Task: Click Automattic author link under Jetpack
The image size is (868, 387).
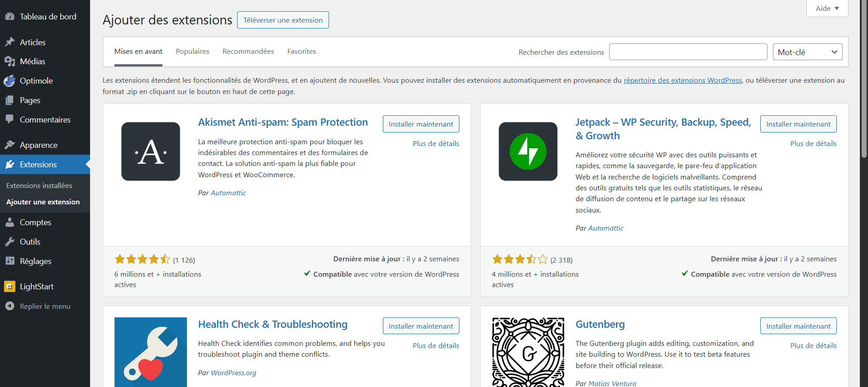Action: pyautogui.click(x=606, y=228)
